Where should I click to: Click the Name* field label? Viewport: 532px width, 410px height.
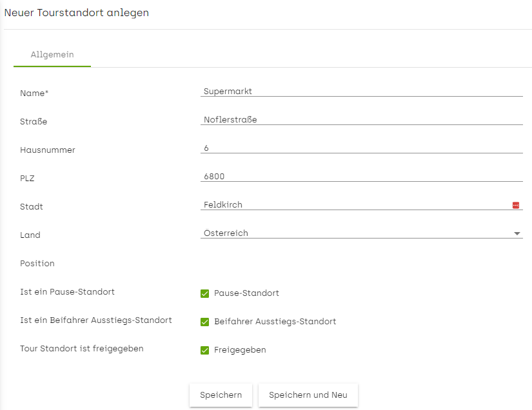point(34,93)
